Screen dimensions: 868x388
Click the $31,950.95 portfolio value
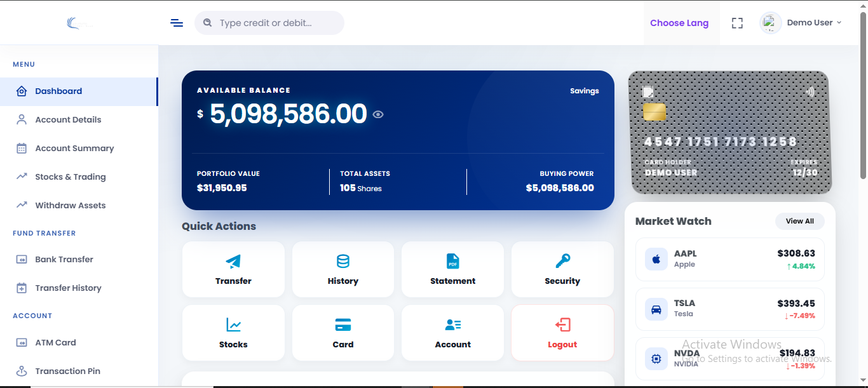tap(222, 188)
